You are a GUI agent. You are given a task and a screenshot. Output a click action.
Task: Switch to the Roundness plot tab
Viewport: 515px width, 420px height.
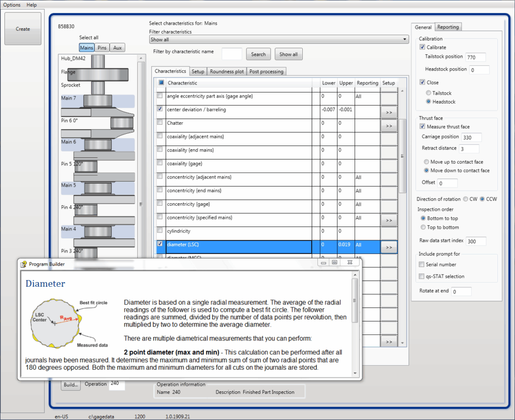pos(226,71)
